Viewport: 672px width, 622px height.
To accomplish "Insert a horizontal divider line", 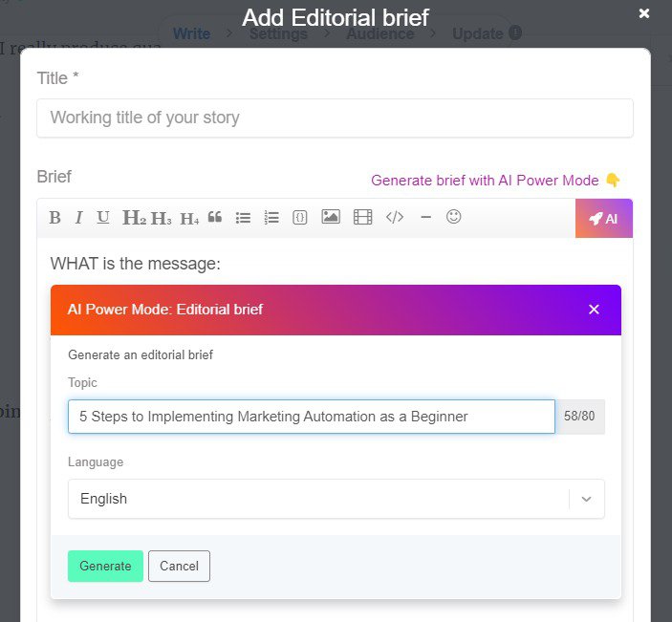I will pos(425,218).
